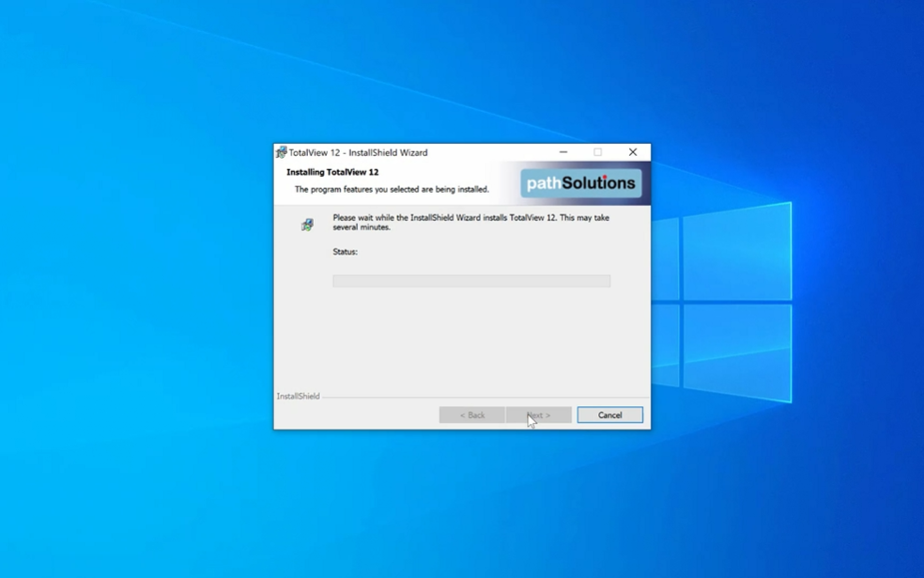This screenshot has height=578, width=924.
Task: Click the minimize icon on the installer window
Action: (563, 151)
